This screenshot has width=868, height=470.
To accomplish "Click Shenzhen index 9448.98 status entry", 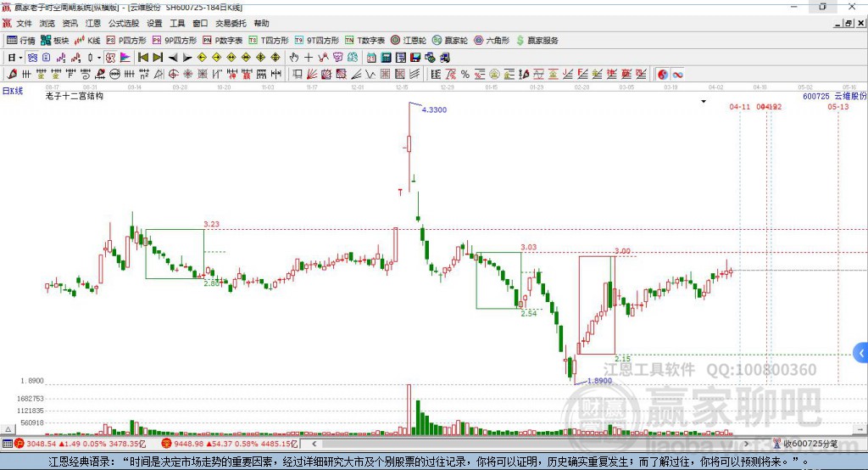I will pyautogui.click(x=230, y=444).
